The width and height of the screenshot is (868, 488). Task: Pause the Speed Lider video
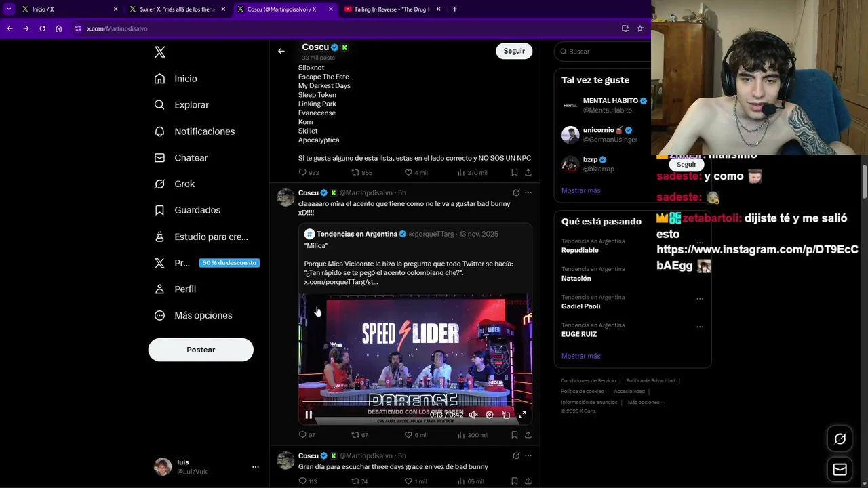[x=309, y=415]
